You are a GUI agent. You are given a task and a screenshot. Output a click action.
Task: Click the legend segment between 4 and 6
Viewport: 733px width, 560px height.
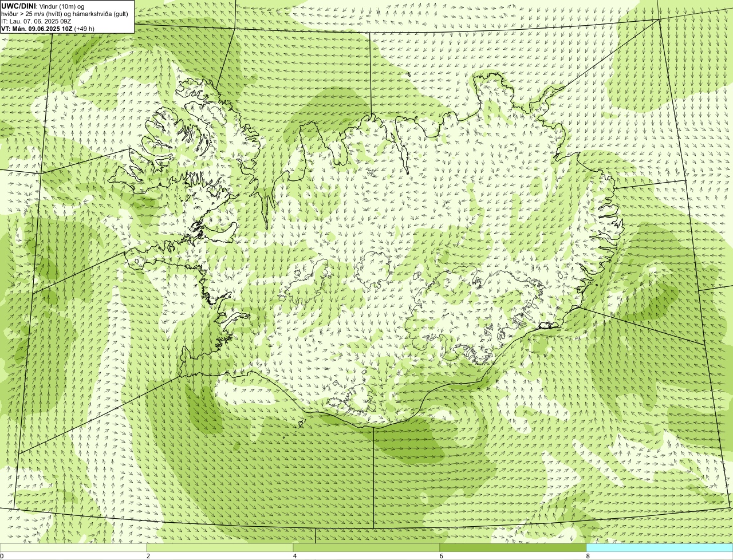click(x=366, y=547)
